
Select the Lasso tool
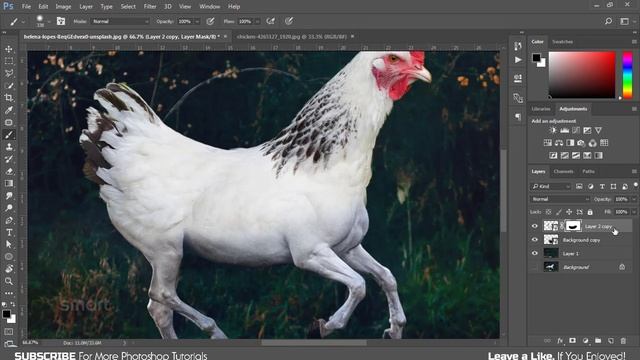coord(9,73)
